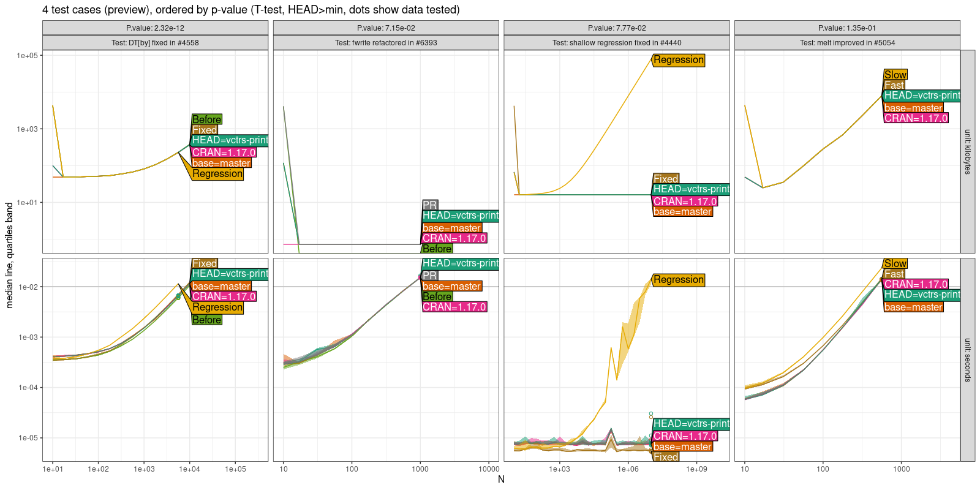The height and width of the screenshot is (490, 980).
Task: Click 'Test: DT[by] fixed in #4558' strip
Action: pyautogui.click(x=155, y=43)
